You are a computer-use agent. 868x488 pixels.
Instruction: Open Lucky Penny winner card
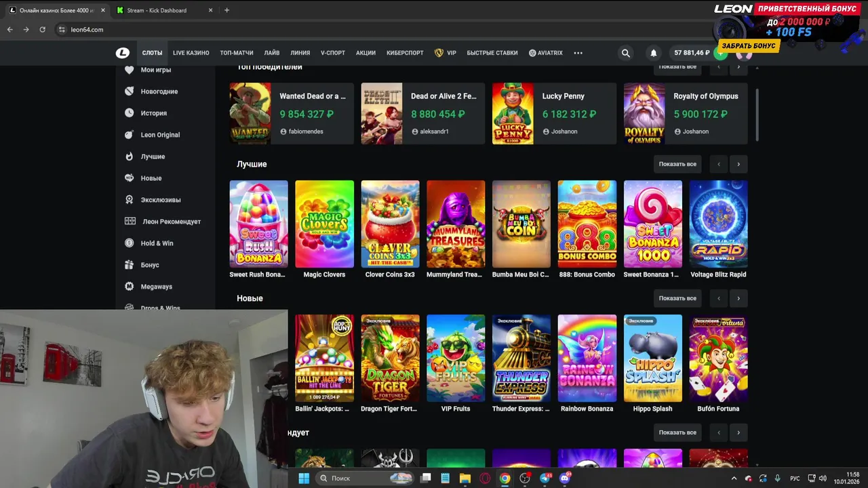555,113
